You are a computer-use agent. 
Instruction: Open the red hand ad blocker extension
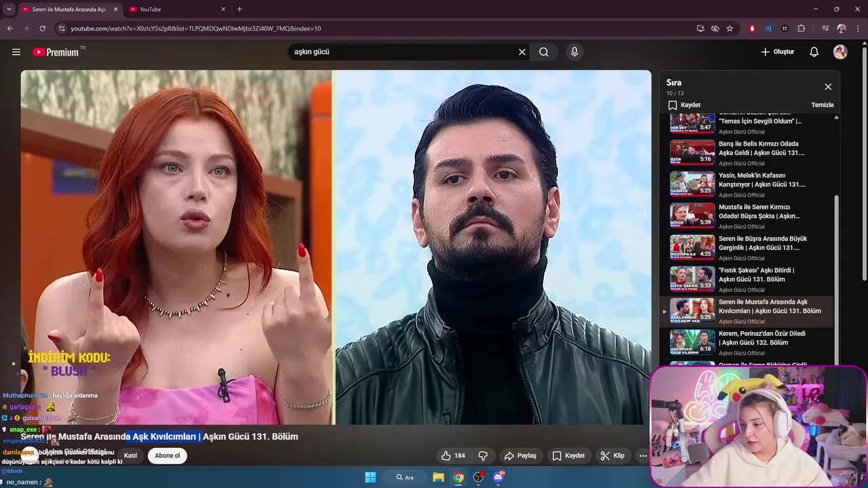click(752, 28)
